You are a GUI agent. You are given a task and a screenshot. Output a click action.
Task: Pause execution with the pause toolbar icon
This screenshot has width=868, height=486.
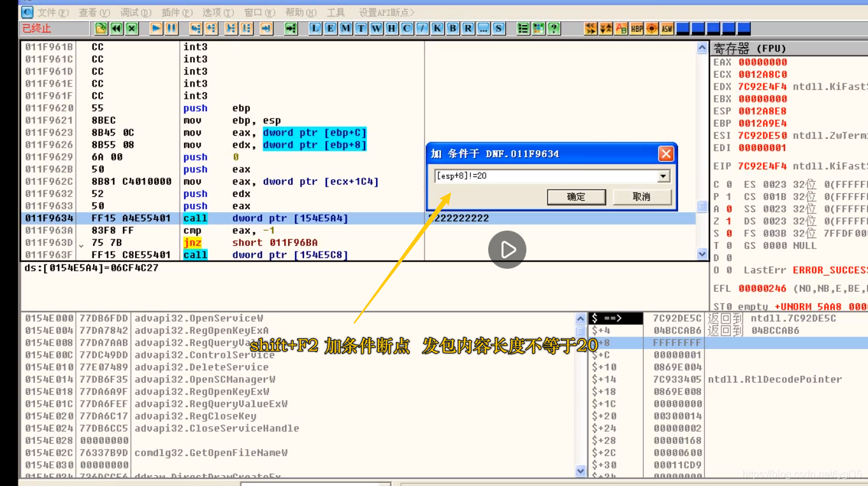click(171, 28)
